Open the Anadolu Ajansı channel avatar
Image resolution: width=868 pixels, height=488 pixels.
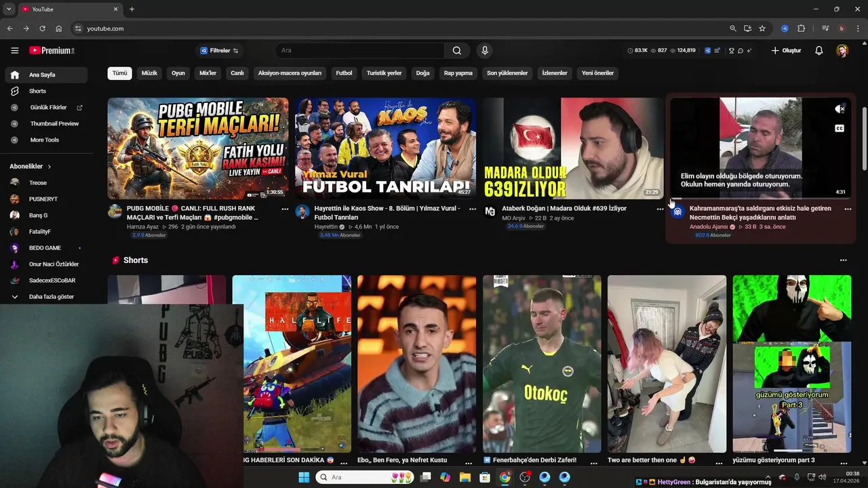(x=677, y=211)
